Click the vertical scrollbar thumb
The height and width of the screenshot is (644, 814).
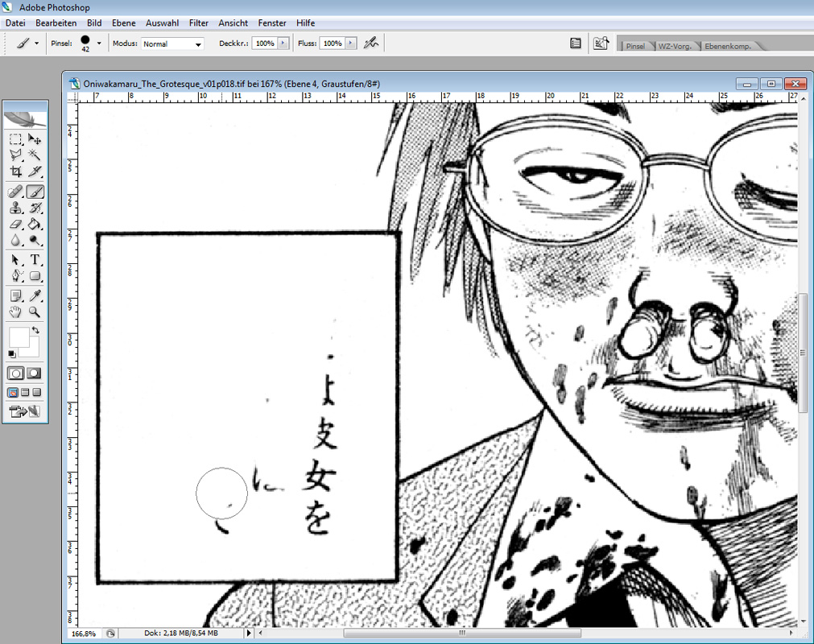coord(802,353)
